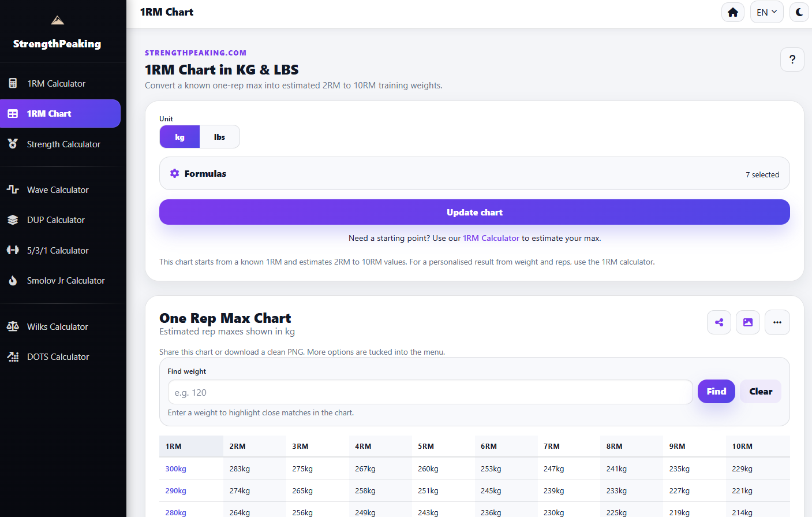Click the Update chart button
The width and height of the screenshot is (812, 517).
coord(474,212)
